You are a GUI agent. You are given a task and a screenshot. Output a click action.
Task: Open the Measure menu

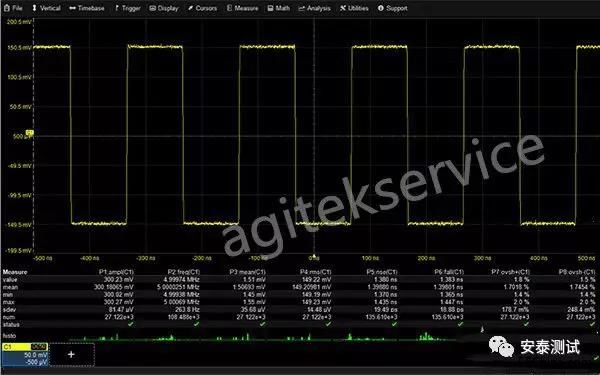[243, 8]
